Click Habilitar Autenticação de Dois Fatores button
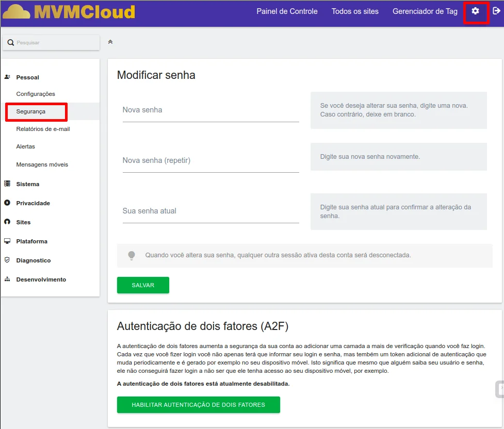 198,405
